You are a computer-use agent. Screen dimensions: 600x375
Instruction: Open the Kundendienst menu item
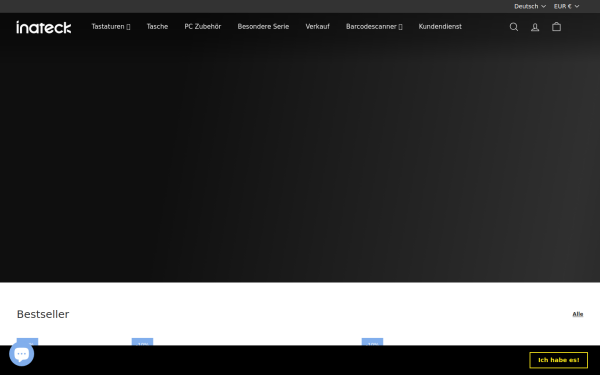[440, 27]
